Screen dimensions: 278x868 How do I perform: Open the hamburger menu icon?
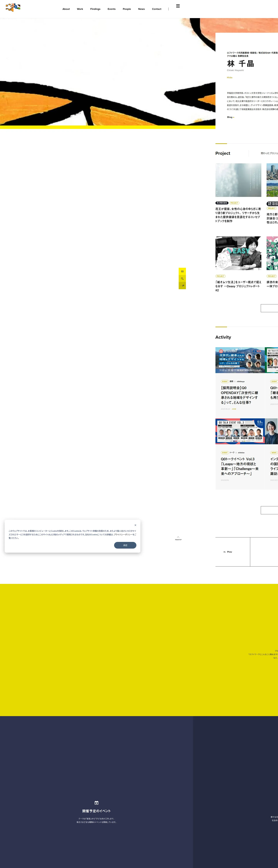[178, 6]
